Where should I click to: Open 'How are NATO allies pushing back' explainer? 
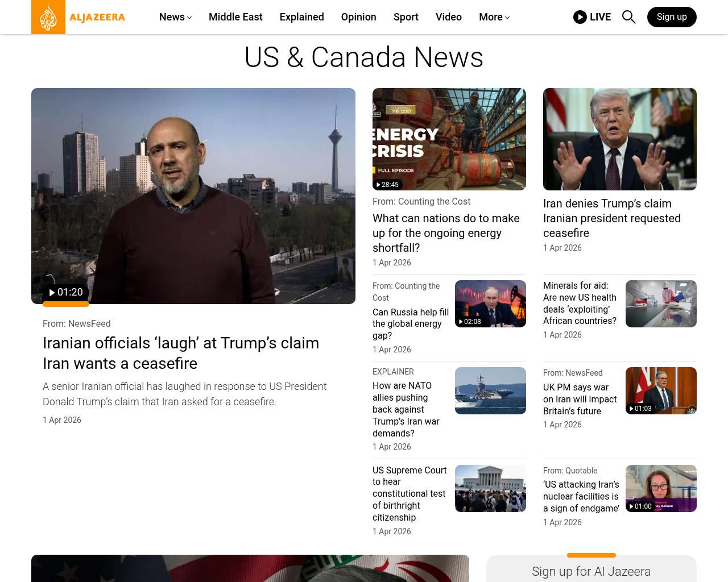[406, 409]
